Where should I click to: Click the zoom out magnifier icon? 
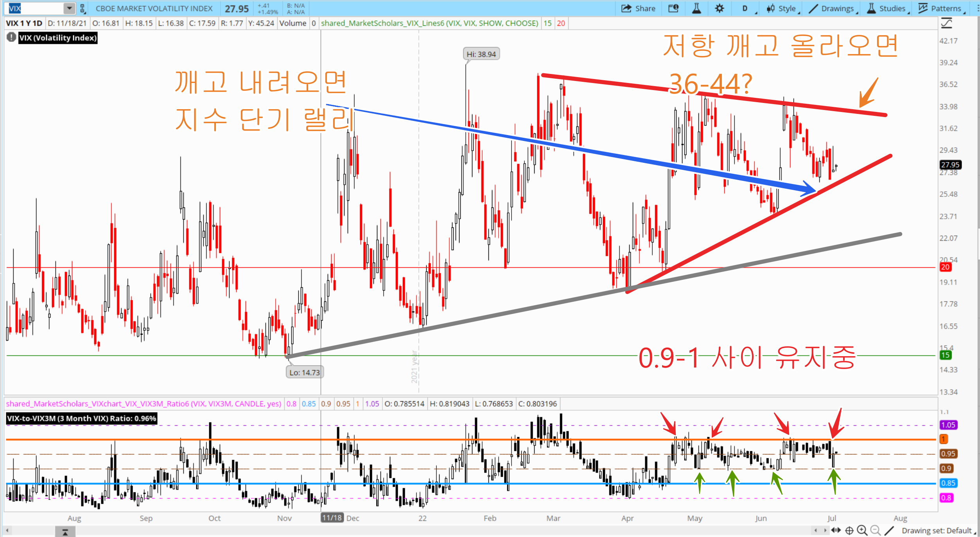(x=875, y=530)
